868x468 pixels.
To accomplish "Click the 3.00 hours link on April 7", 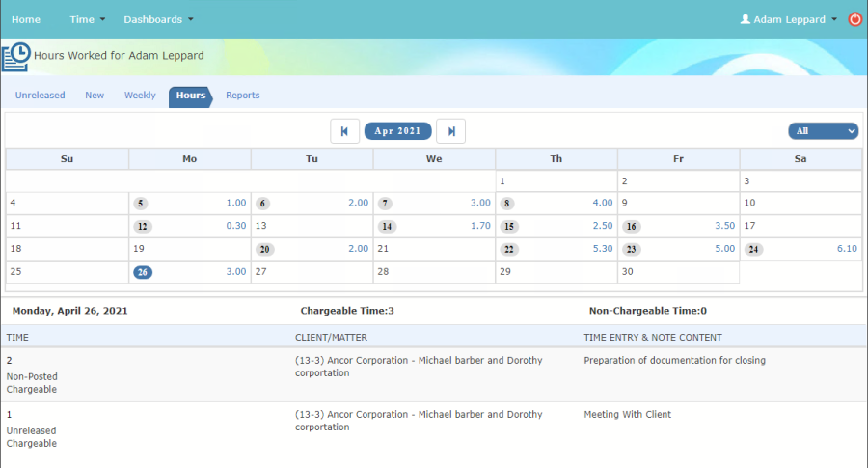I will tap(480, 203).
